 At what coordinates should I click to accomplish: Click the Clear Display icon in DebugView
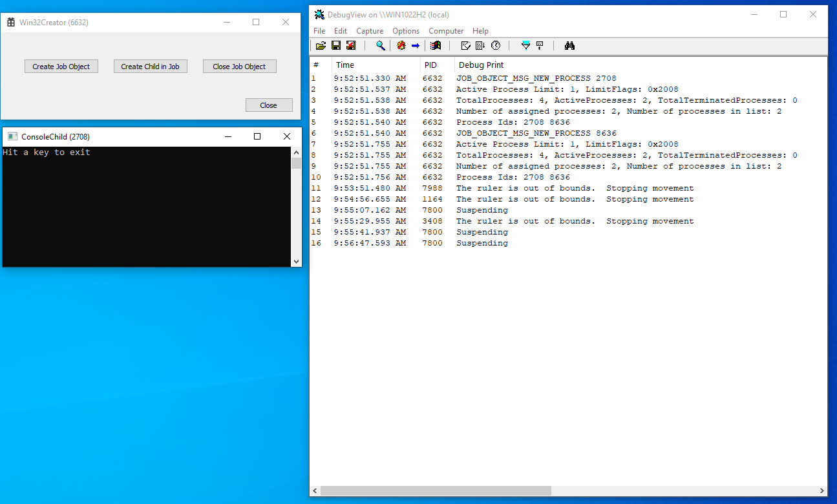(465, 45)
